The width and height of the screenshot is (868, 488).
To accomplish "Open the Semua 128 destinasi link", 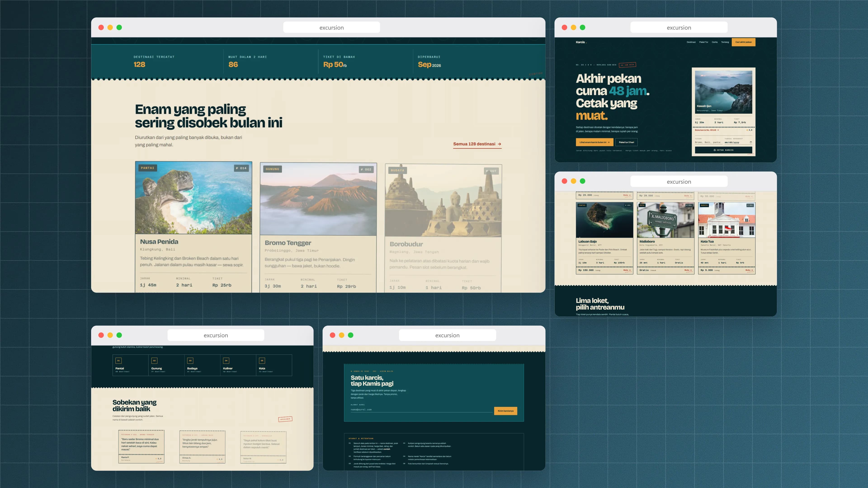I will click(477, 144).
